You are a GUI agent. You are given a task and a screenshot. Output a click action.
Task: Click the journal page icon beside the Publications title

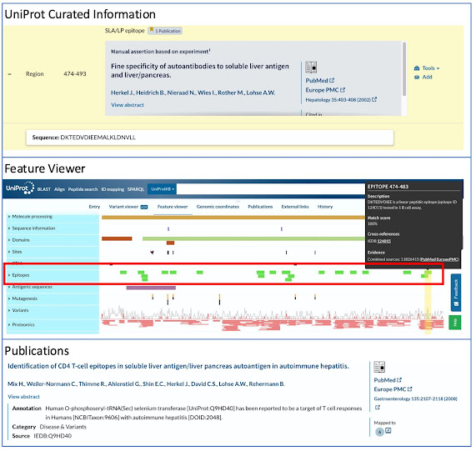[379, 367]
